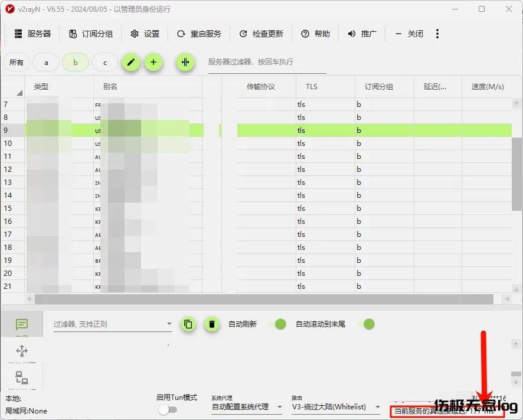Select server row number 19

(256, 261)
